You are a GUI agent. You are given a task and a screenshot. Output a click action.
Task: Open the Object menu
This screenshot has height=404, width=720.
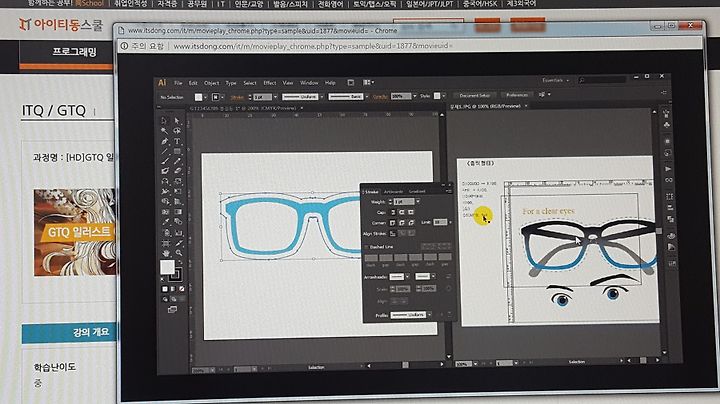pyautogui.click(x=212, y=83)
